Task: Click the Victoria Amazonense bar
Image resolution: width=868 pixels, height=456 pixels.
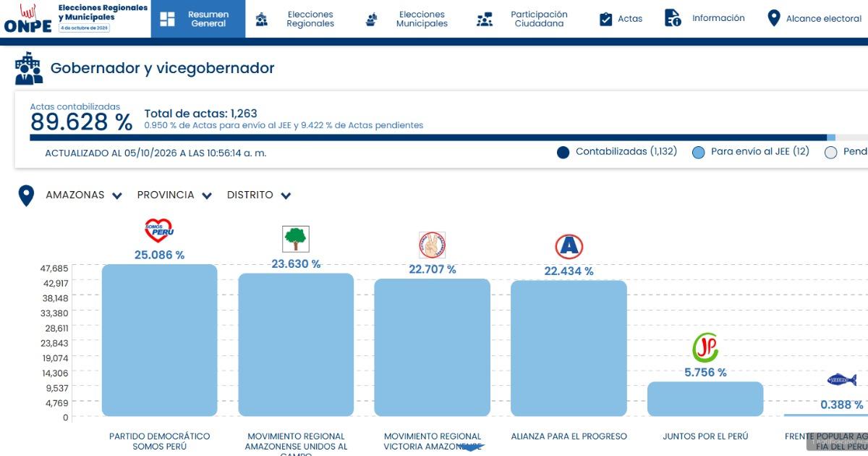Action: coord(432,347)
